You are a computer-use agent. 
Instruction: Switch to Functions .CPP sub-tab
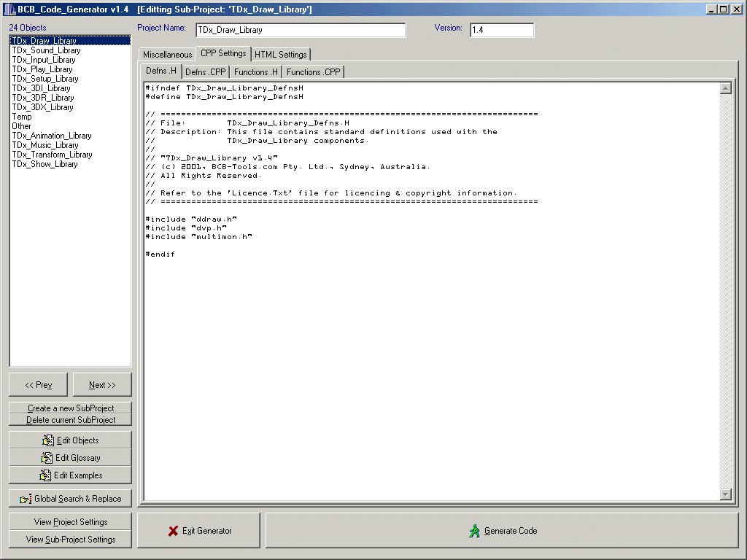tap(313, 72)
